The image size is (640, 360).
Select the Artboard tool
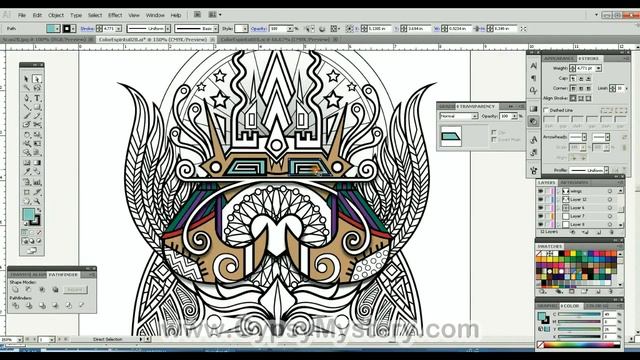coord(27,191)
